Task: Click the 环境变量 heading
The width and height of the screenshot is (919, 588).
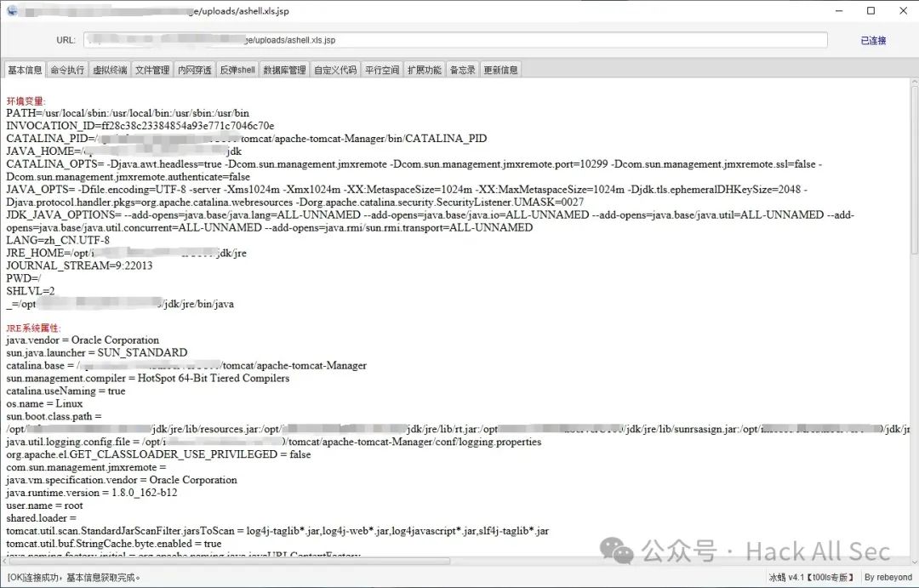Action: [x=26, y=100]
